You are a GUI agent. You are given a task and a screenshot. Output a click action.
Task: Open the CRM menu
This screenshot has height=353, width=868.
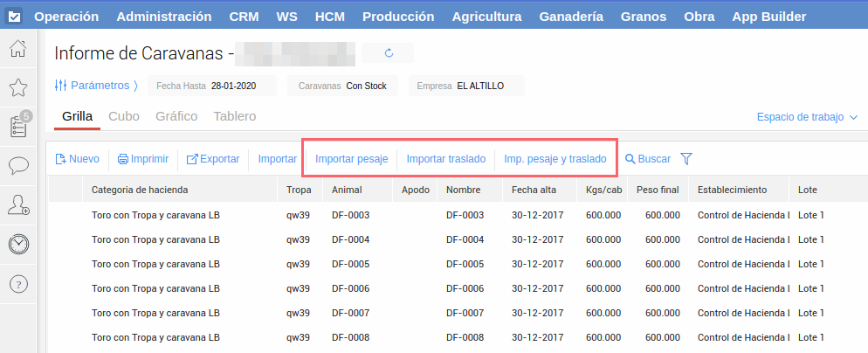point(245,17)
